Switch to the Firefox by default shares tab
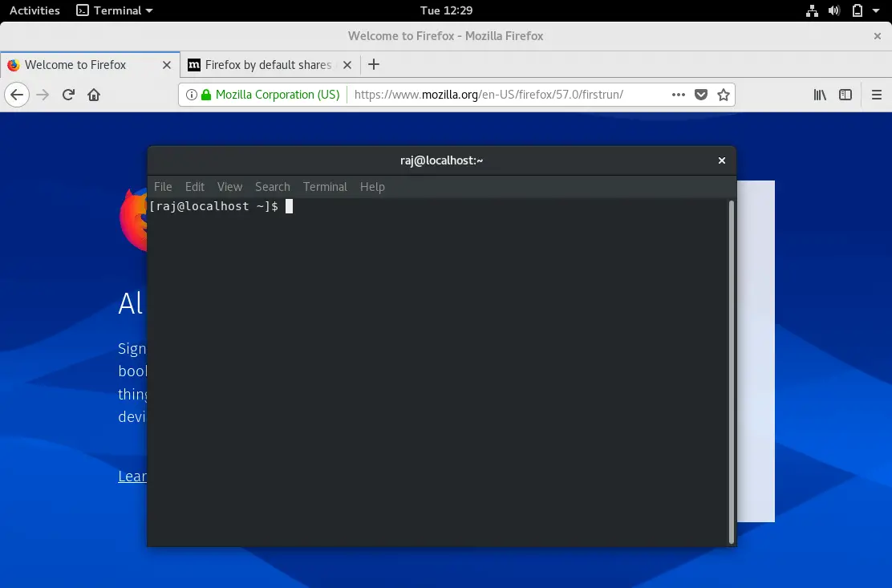 (269, 65)
